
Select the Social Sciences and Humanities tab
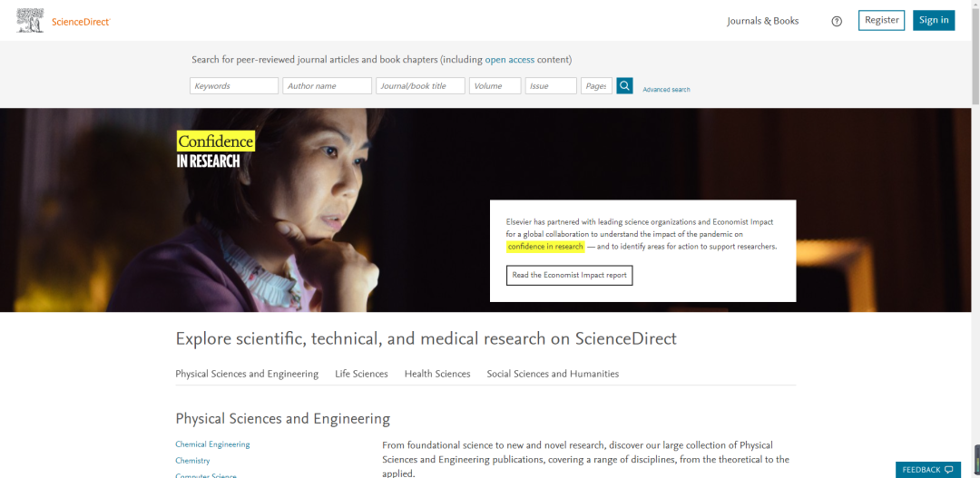(x=554, y=374)
